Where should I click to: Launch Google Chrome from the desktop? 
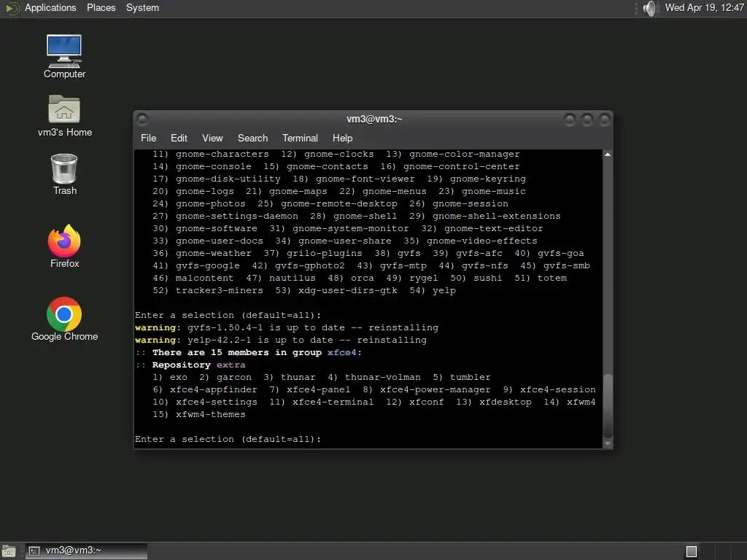pyautogui.click(x=64, y=319)
